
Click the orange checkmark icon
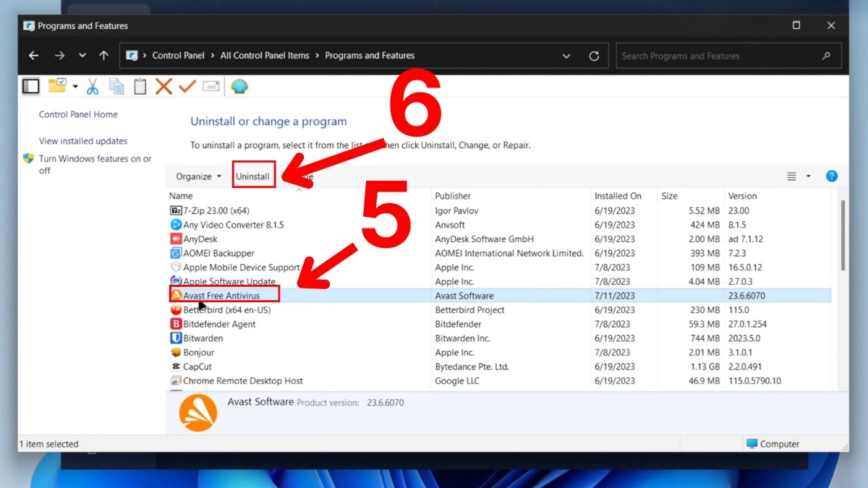187,87
